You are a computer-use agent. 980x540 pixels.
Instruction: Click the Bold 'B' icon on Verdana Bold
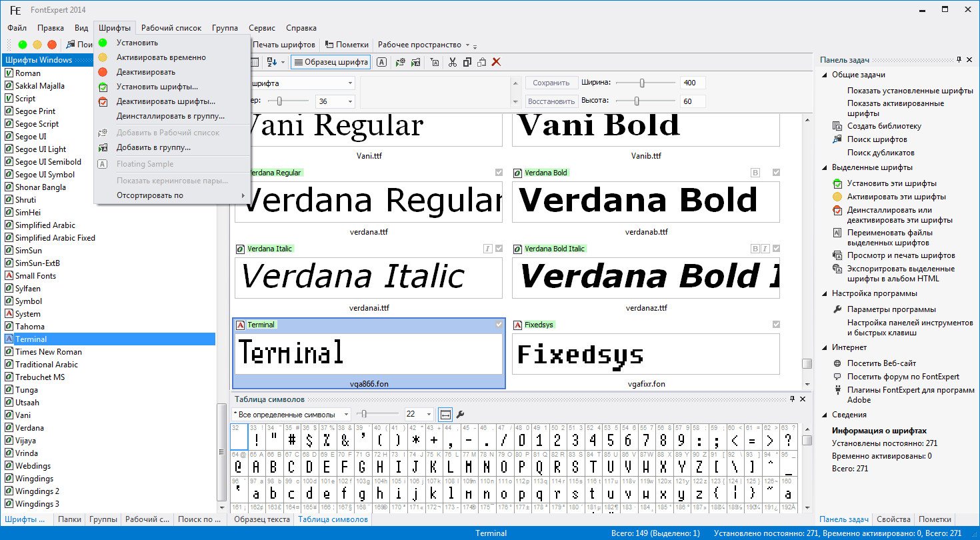pos(755,173)
